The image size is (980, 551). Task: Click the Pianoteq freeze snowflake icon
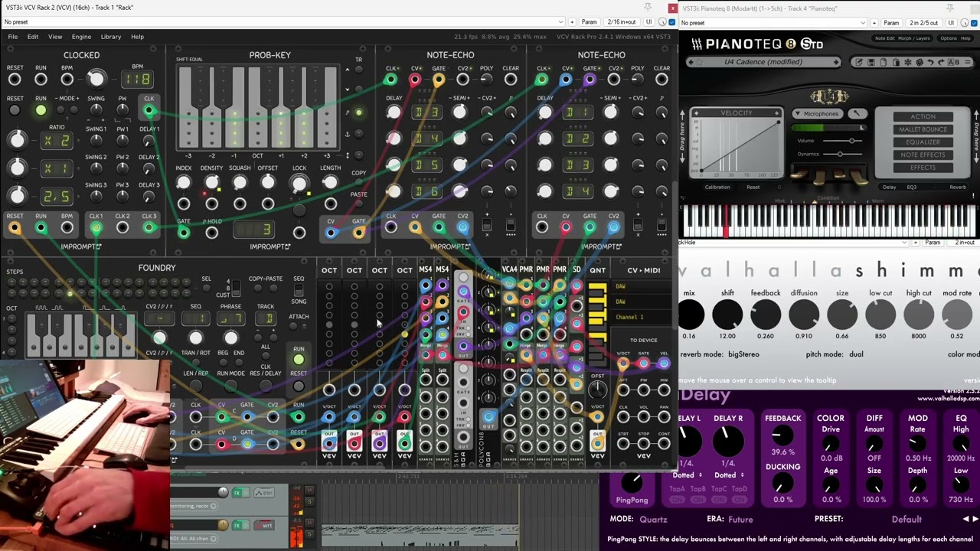point(907,62)
